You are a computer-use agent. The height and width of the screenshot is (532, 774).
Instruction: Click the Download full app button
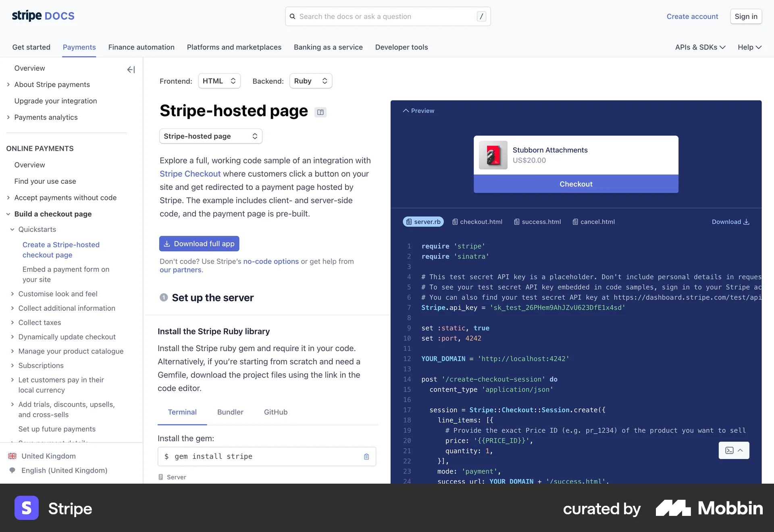point(199,243)
